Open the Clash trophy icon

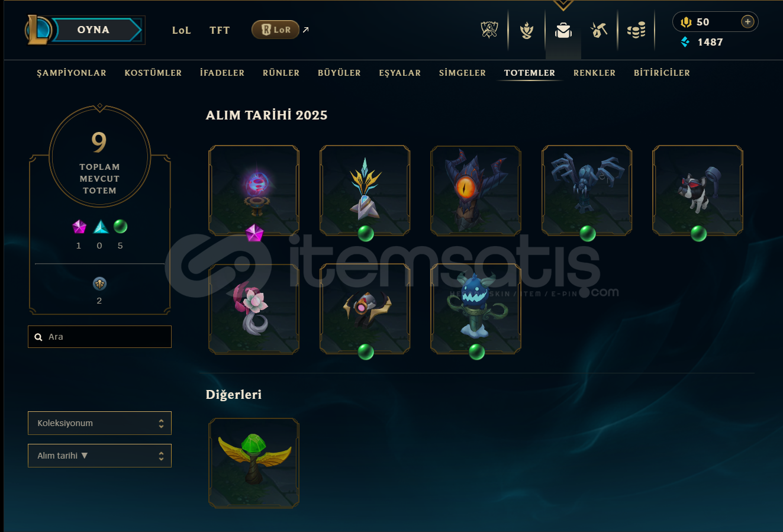pyautogui.click(x=526, y=30)
